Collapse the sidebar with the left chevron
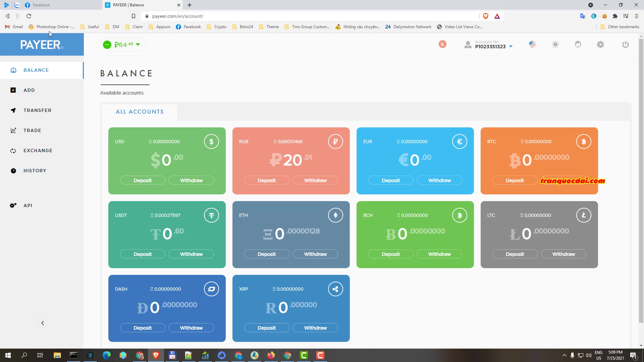Image resolution: width=644 pixels, height=362 pixels. point(43,323)
